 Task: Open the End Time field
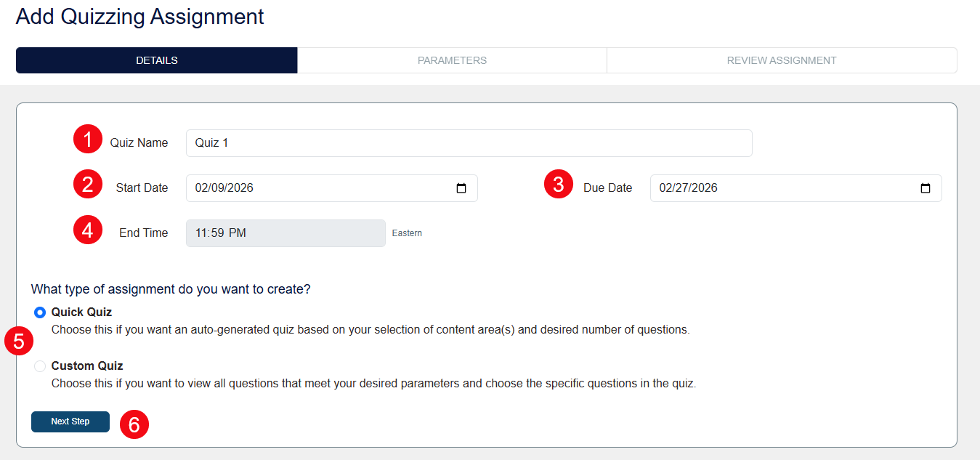tap(285, 233)
